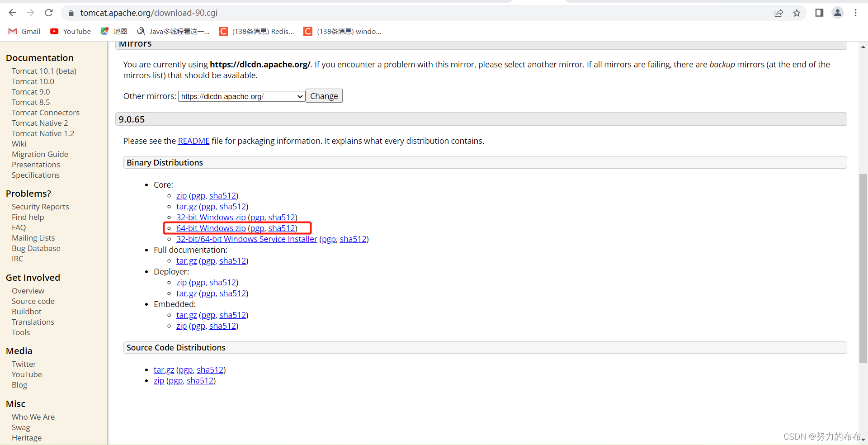The image size is (868, 445).
Task: Open the Chrome three-dot menu
Action: [855, 13]
